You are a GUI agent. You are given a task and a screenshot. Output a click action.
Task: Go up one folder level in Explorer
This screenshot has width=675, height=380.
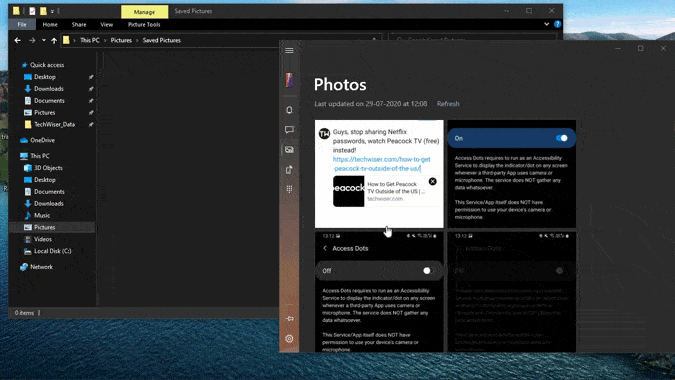[54, 40]
